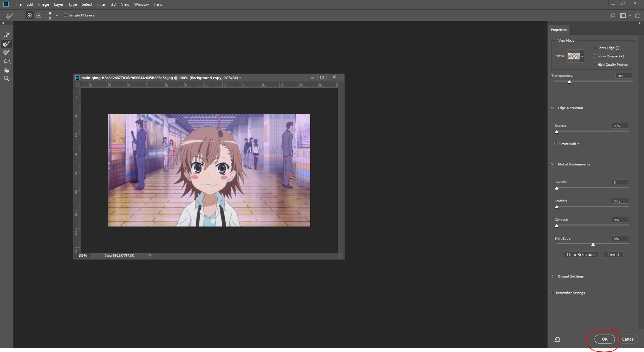Image resolution: width=644 pixels, height=352 pixels.
Task: Open the workspace switcher dropdown arrow
Action: pos(630,15)
